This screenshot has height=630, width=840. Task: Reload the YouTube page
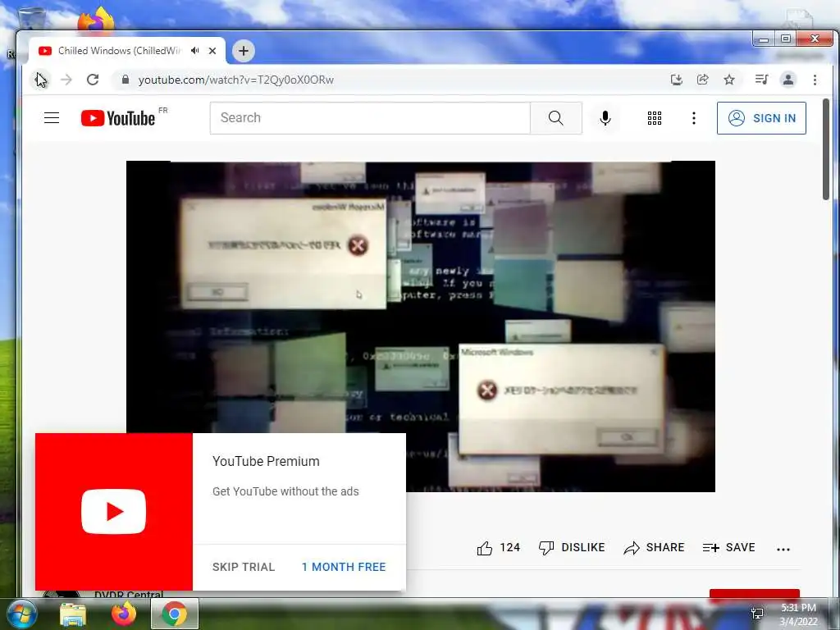pos(93,80)
